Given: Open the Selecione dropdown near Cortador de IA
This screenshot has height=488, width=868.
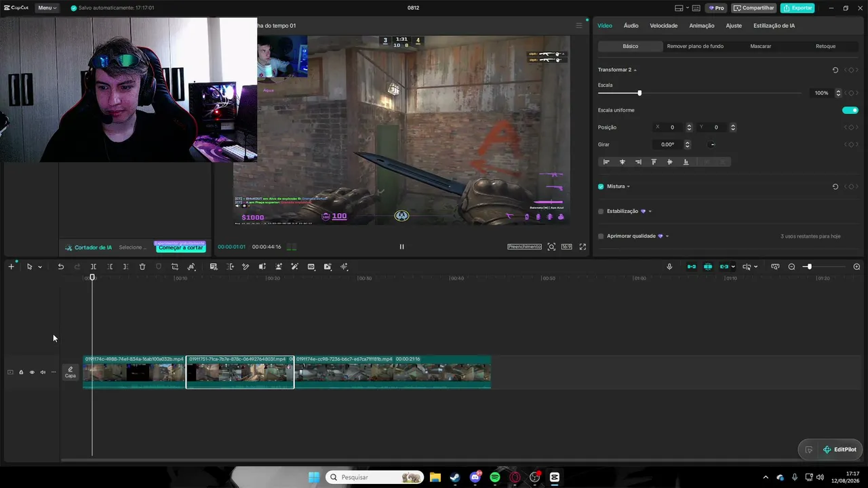Looking at the screenshot, I should [133, 247].
